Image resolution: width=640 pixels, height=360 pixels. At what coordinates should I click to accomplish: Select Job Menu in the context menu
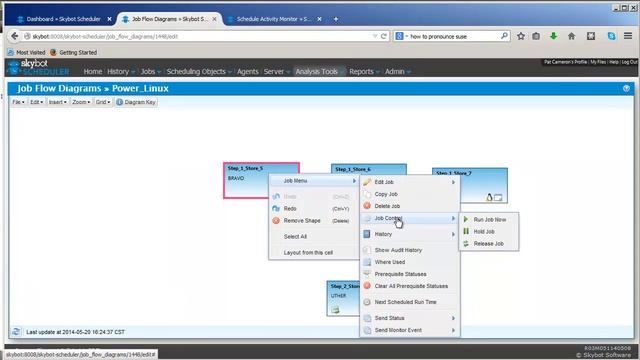coord(313,181)
